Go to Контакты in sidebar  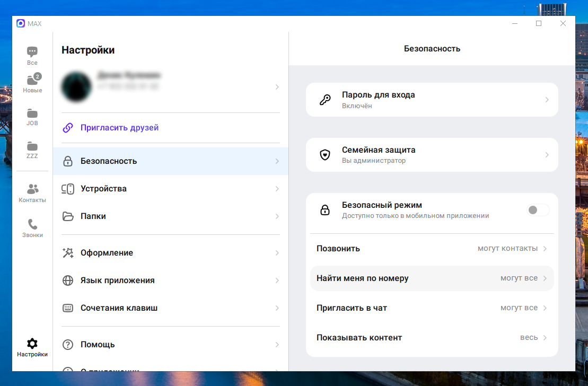32,190
